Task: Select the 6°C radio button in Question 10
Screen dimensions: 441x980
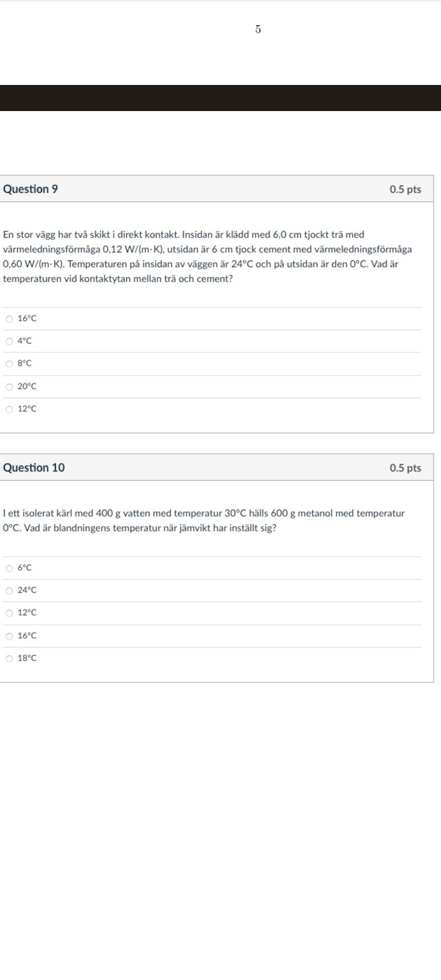Action: (9, 568)
